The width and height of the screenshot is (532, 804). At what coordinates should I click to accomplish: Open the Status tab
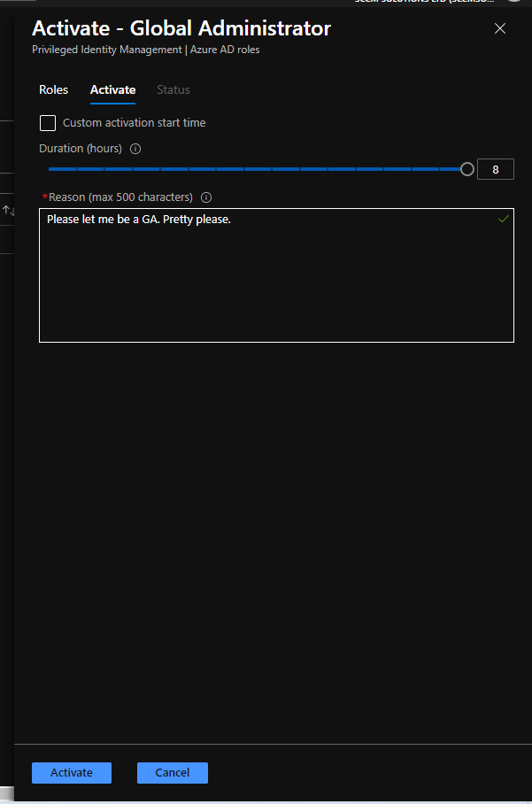(x=173, y=90)
